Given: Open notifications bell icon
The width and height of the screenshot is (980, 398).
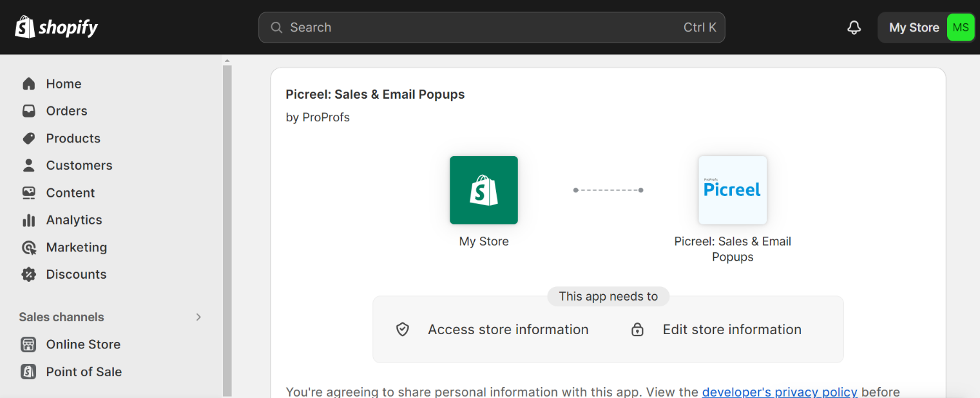Looking at the screenshot, I should point(854,28).
